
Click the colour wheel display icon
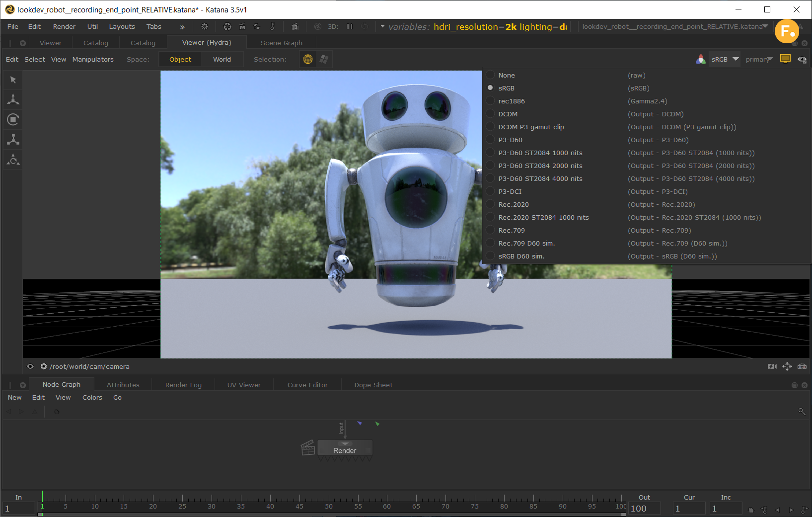[700, 59]
